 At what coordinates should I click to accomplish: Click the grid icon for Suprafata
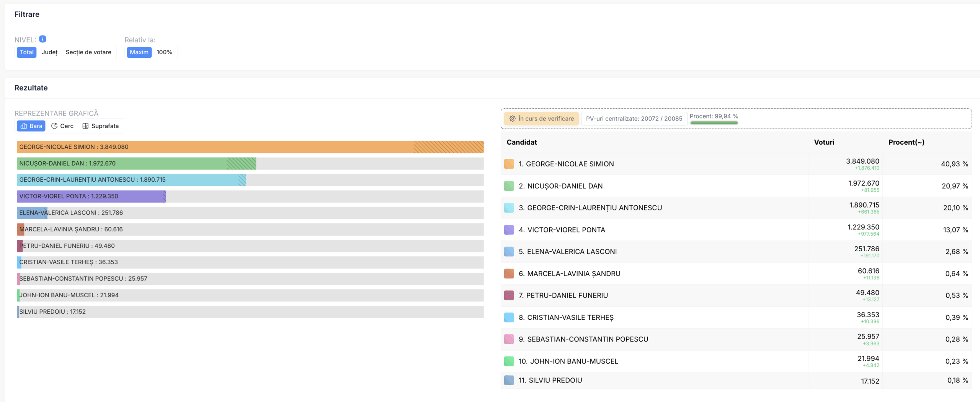click(85, 126)
